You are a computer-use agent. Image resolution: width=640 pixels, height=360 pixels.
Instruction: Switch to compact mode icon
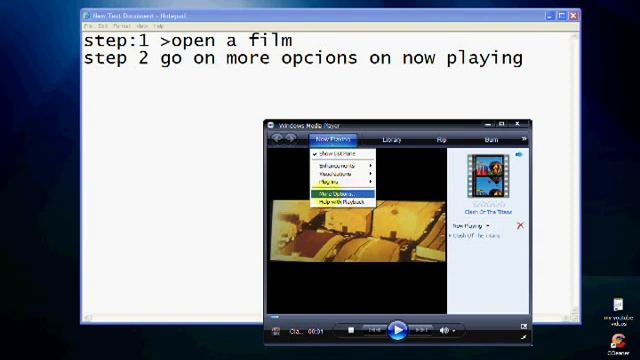[x=524, y=337]
